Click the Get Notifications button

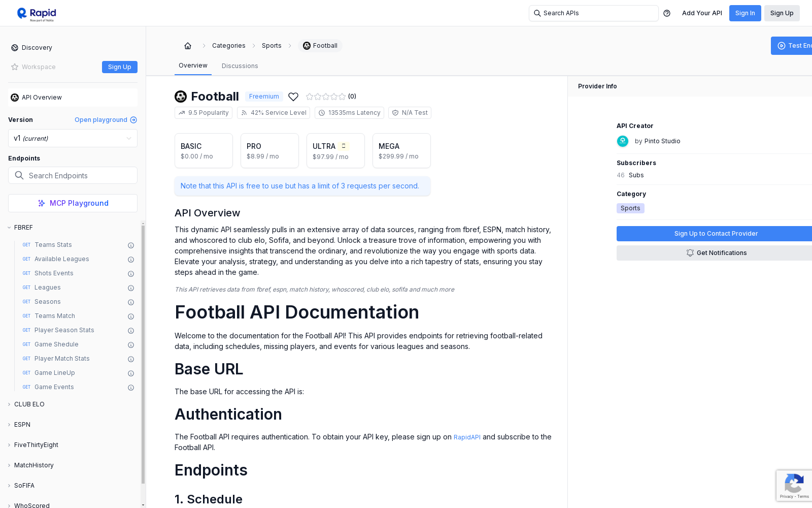(x=715, y=253)
